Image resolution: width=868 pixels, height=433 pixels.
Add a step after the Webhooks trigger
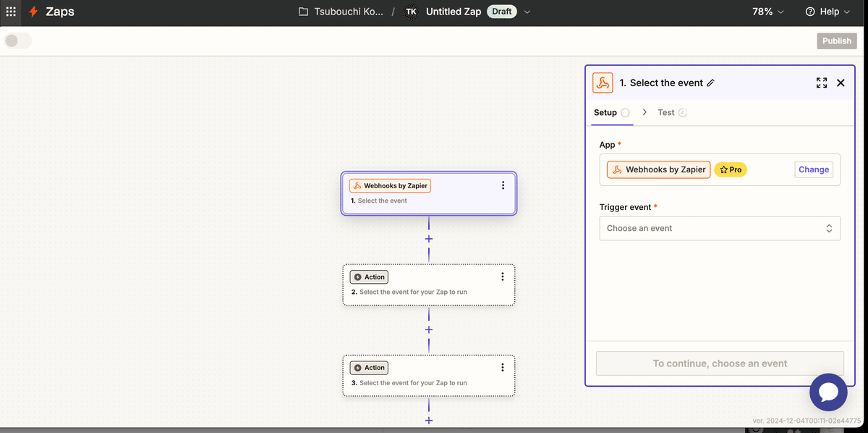pos(429,238)
